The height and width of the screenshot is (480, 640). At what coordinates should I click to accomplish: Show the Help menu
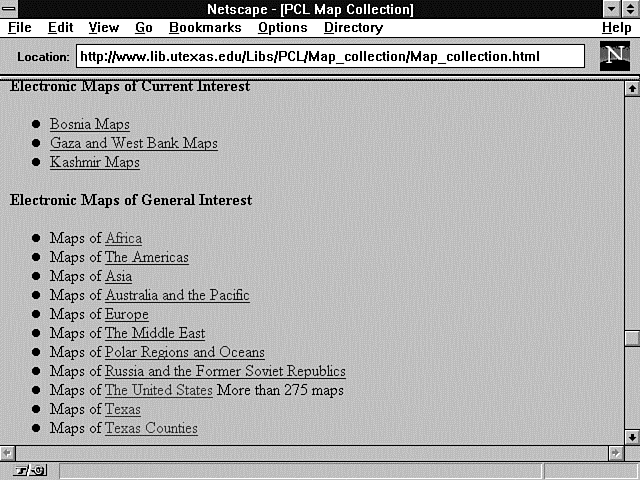coord(616,28)
